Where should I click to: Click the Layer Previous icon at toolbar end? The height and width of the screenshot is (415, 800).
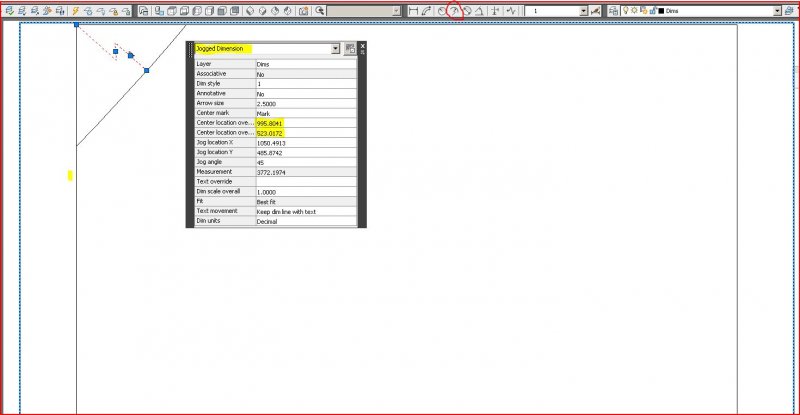(x=789, y=11)
